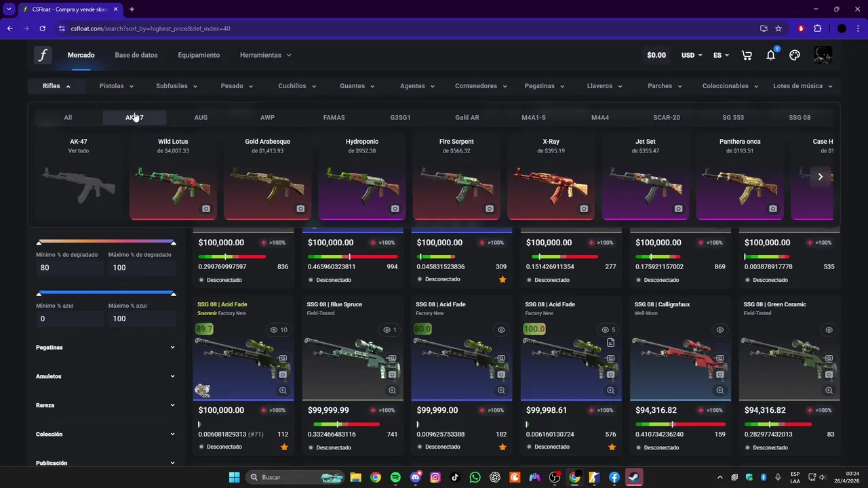Select the AWP rifle tab
Image resolution: width=868 pixels, height=488 pixels.
pyautogui.click(x=267, y=117)
